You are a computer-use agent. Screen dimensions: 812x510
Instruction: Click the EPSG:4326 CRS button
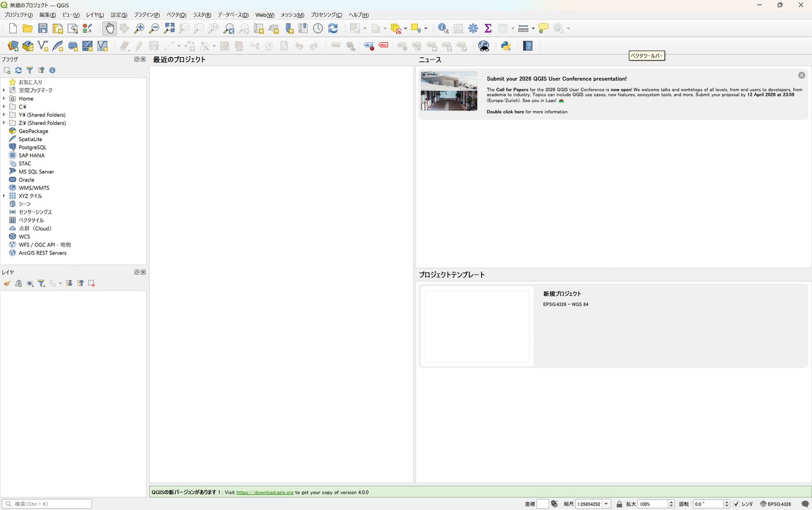775,504
